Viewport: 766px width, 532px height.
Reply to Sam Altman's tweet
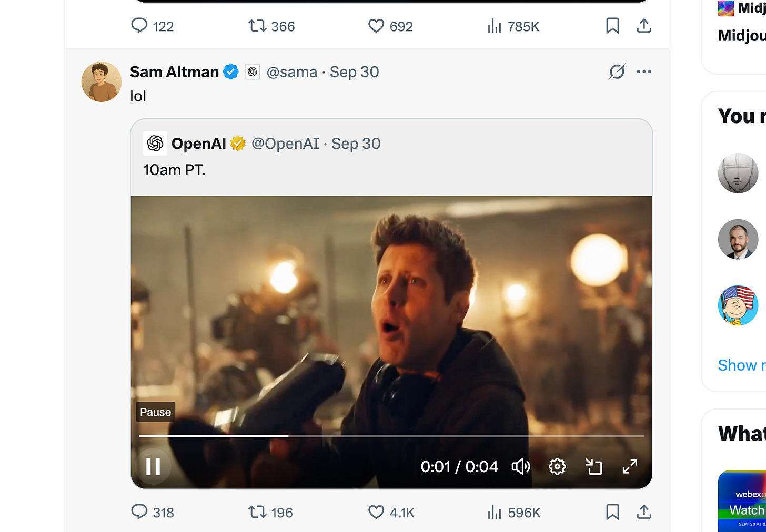click(x=139, y=512)
